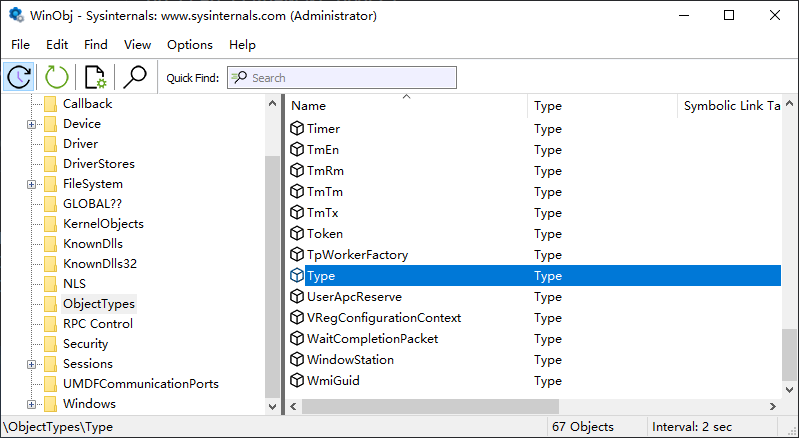The width and height of the screenshot is (799, 438).
Task: Expand the Windows tree node
Action: tap(32, 404)
